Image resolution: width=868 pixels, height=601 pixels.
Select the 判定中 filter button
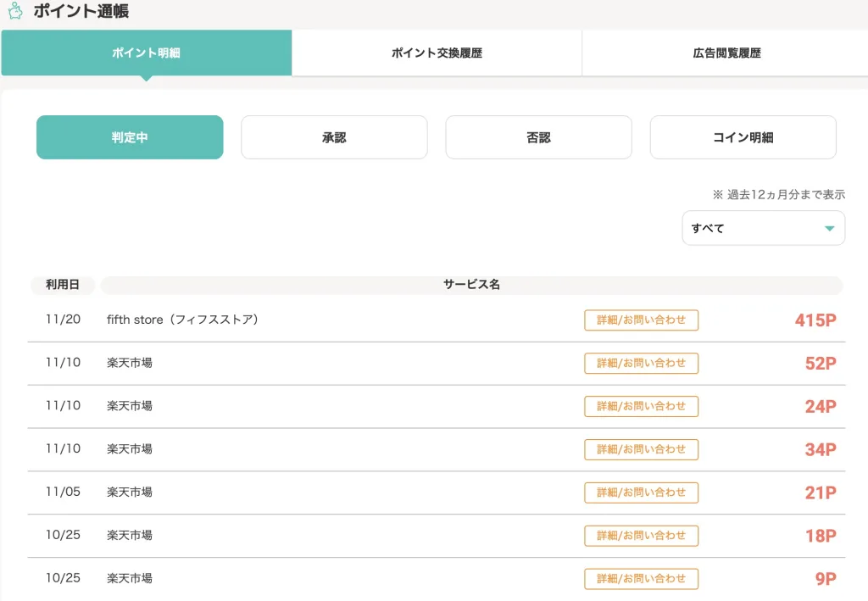(130, 137)
